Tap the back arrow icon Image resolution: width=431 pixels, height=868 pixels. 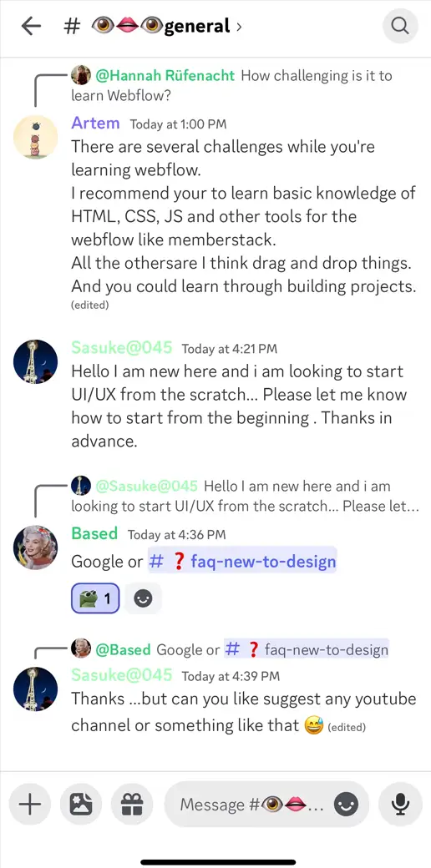coord(31,26)
